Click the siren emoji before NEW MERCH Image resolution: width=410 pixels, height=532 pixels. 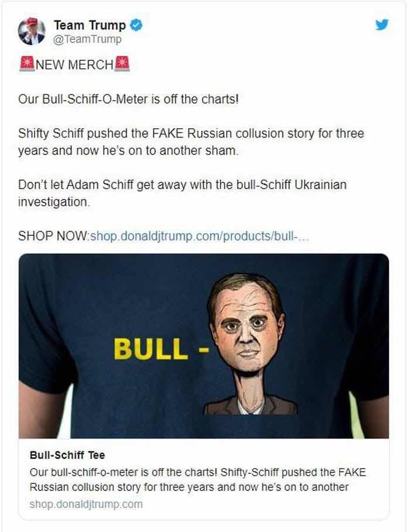pos(27,64)
